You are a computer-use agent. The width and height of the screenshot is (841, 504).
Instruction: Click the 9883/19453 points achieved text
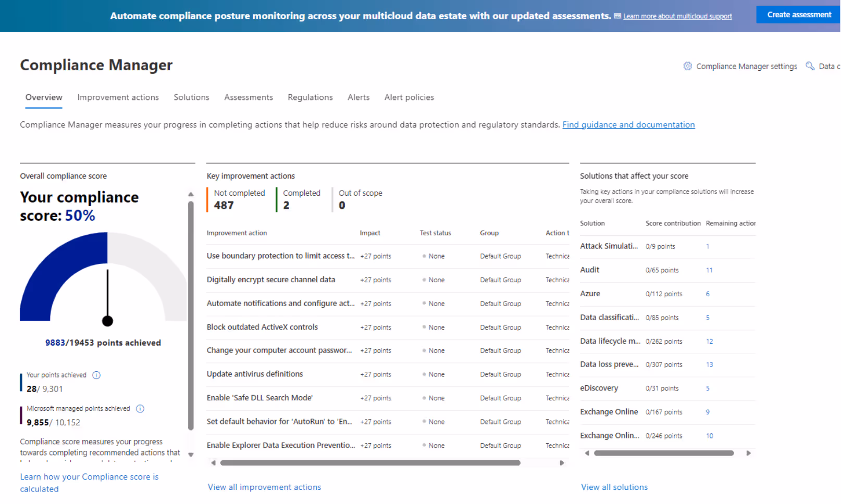[x=103, y=343]
